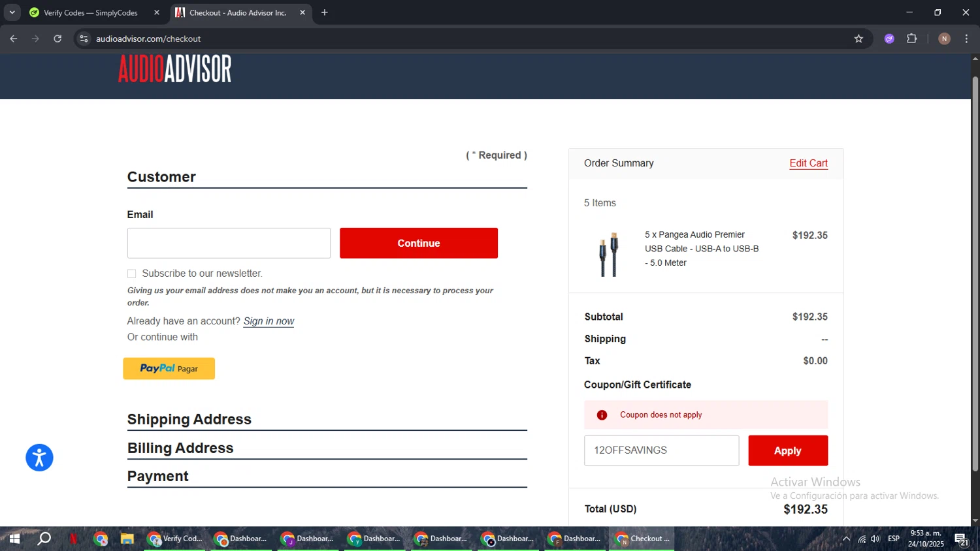980x551 pixels.
Task: Click the Pangea Audio Premier USB Cable name
Action: click(702, 249)
